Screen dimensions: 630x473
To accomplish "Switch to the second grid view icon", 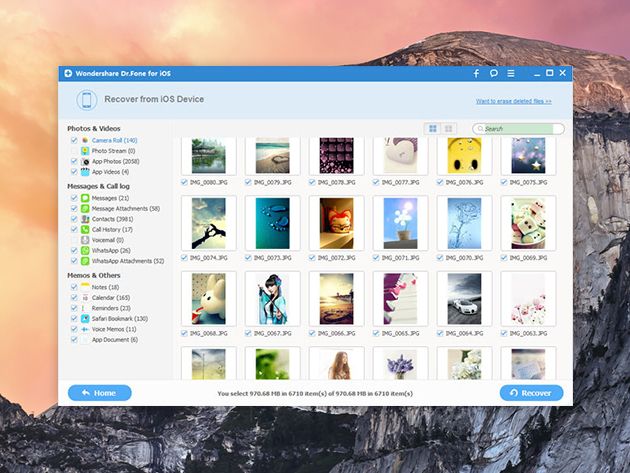I will pos(448,129).
